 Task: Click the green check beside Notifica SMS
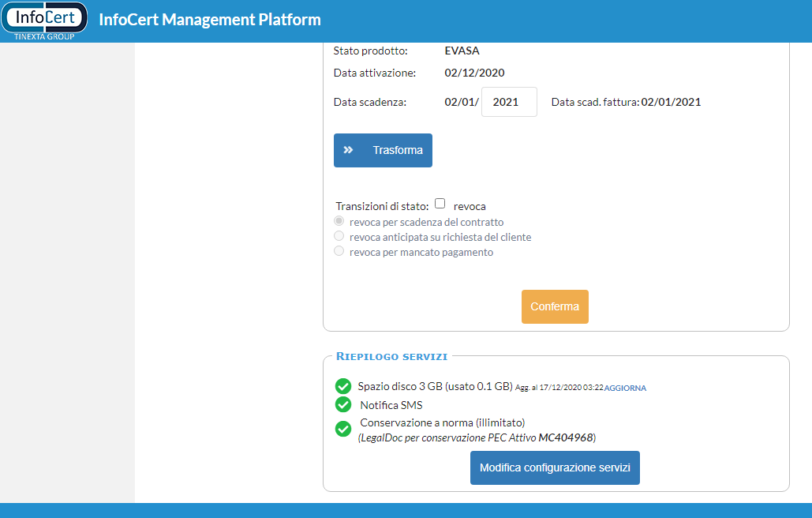click(x=343, y=404)
